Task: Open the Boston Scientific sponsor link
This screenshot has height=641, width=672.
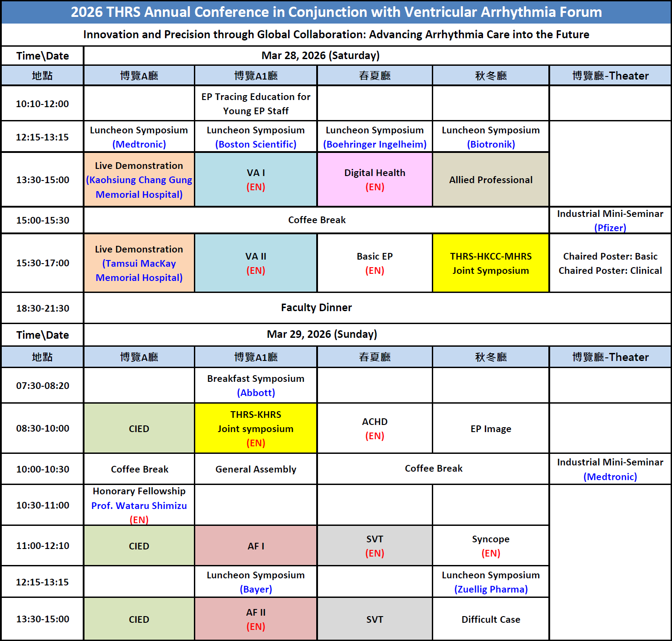Action: click(256, 144)
